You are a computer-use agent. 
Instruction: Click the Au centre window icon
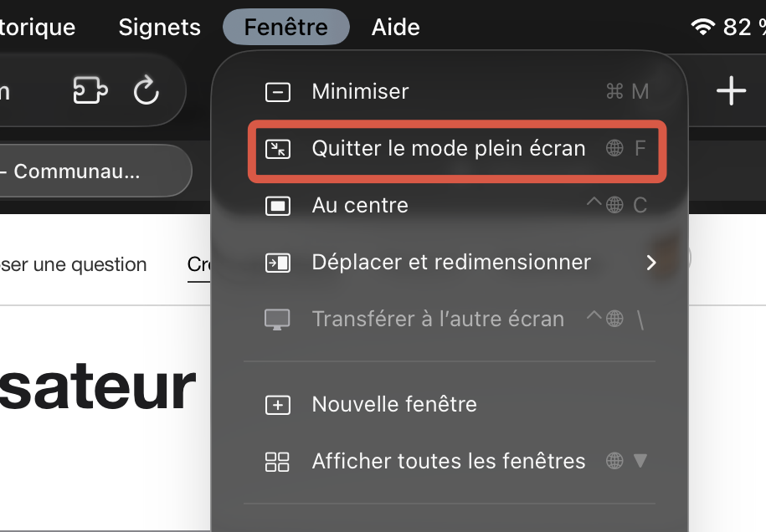coord(277,205)
